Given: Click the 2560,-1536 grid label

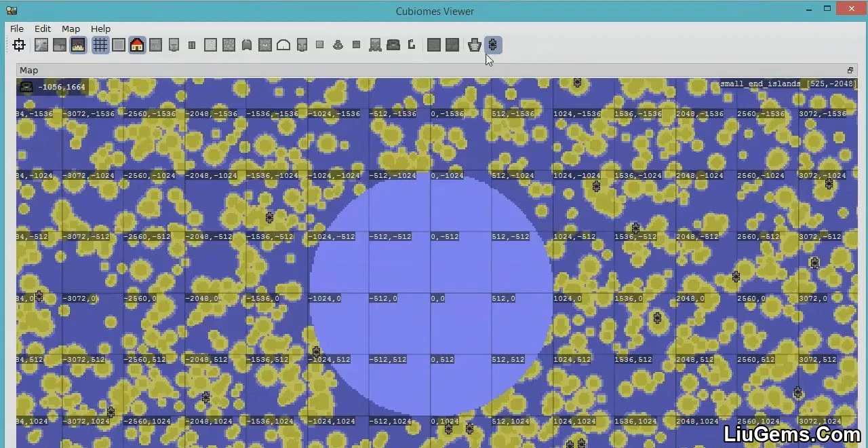Looking at the screenshot, I should pos(761,114).
